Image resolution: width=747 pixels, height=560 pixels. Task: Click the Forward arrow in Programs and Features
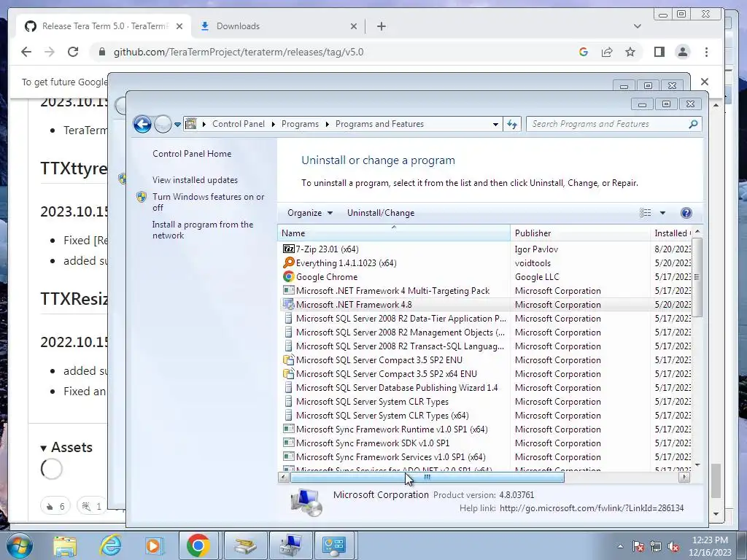coord(163,124)
